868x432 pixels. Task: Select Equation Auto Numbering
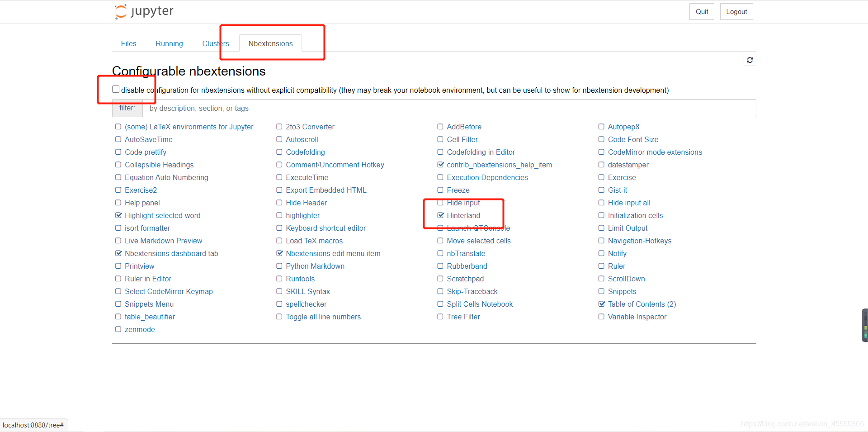point(166,177)
